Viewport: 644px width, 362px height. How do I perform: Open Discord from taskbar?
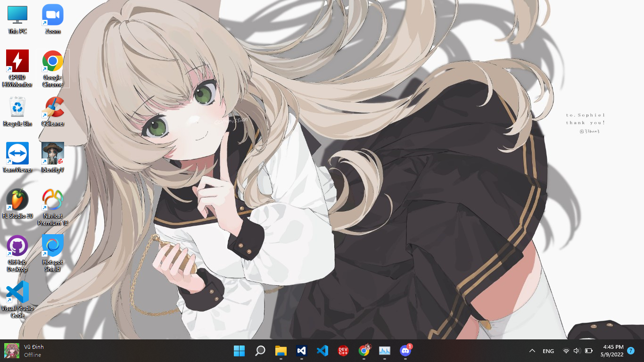click(x=405, y=351)
